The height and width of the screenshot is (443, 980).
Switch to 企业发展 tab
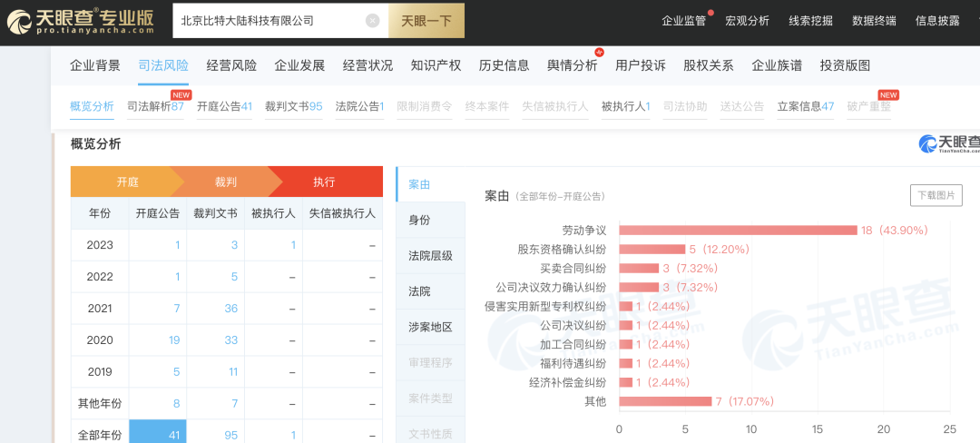[x=299, y=65]
